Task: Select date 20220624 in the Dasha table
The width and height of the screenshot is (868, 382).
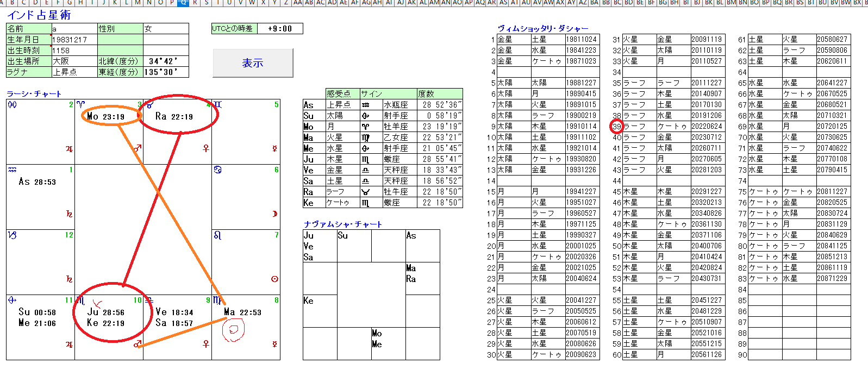Action: (707, 127)
